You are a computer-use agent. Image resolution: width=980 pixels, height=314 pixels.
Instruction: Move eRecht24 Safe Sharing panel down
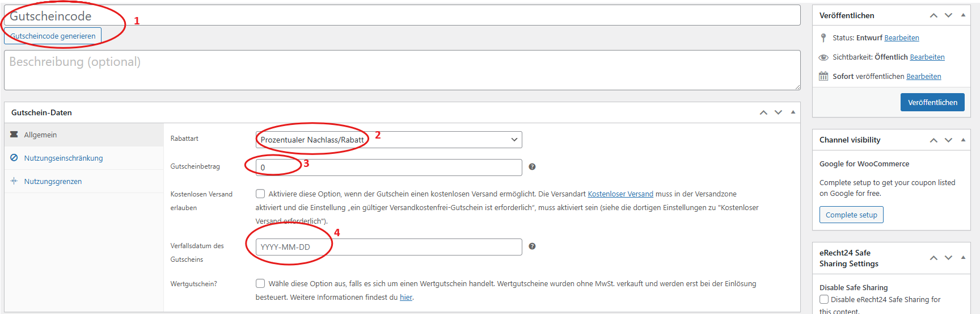point(948,258)
